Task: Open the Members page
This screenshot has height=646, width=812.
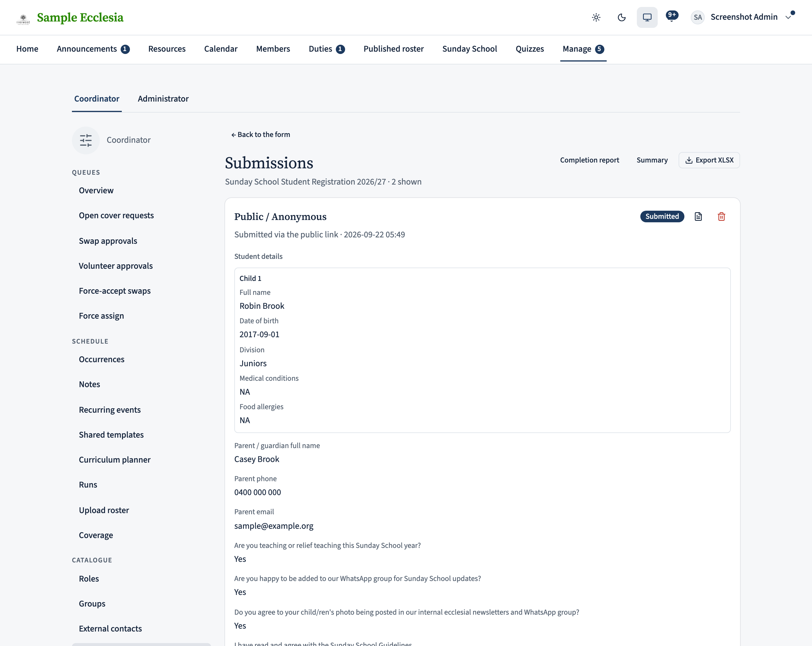Action: pos(273,49)
